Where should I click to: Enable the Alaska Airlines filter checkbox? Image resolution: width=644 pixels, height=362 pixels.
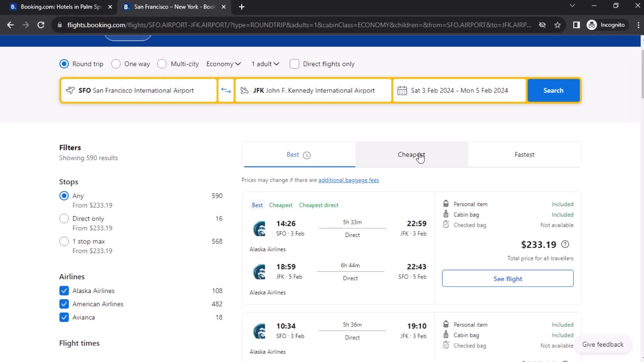tap(64, 290)
